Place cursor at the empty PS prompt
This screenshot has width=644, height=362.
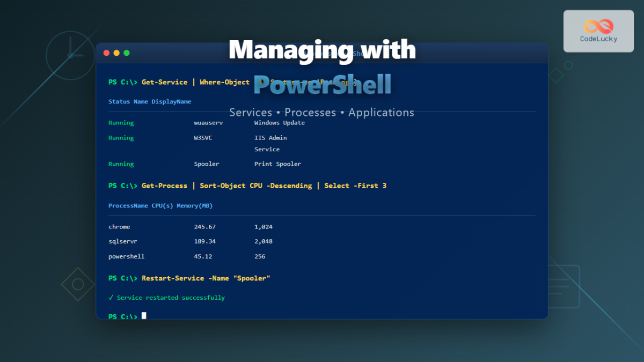(x=143, y=316)
